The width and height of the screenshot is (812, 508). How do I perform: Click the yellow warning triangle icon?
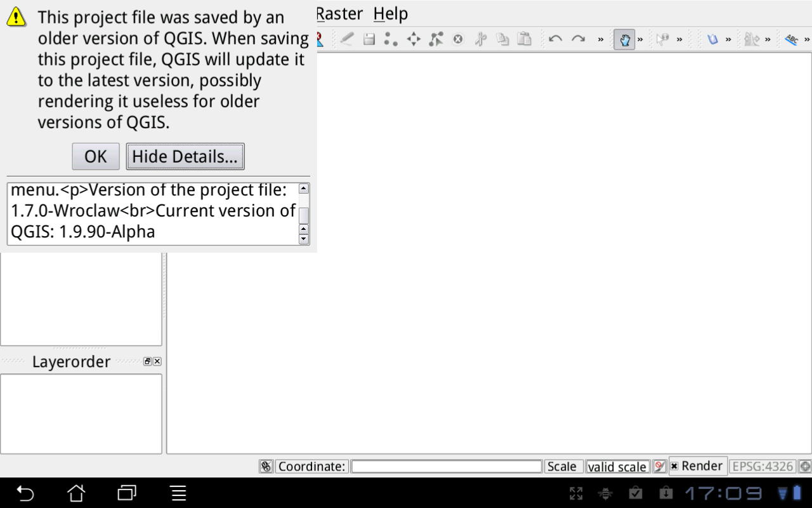[x=16, y=17]
